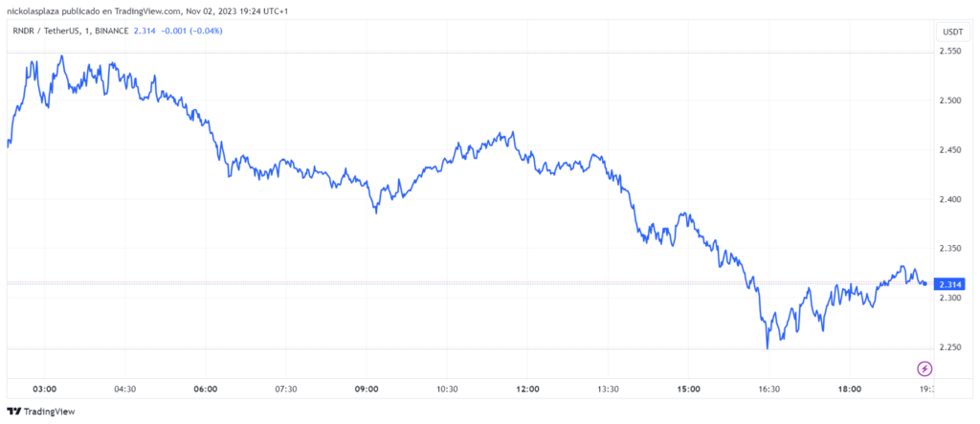Click the 15:00 time axis label
980x424 pixels.
click(689, 389)
